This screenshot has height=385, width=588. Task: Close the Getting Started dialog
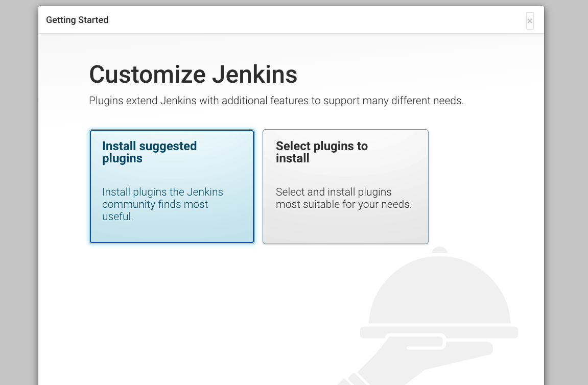(x=529, y=21)
